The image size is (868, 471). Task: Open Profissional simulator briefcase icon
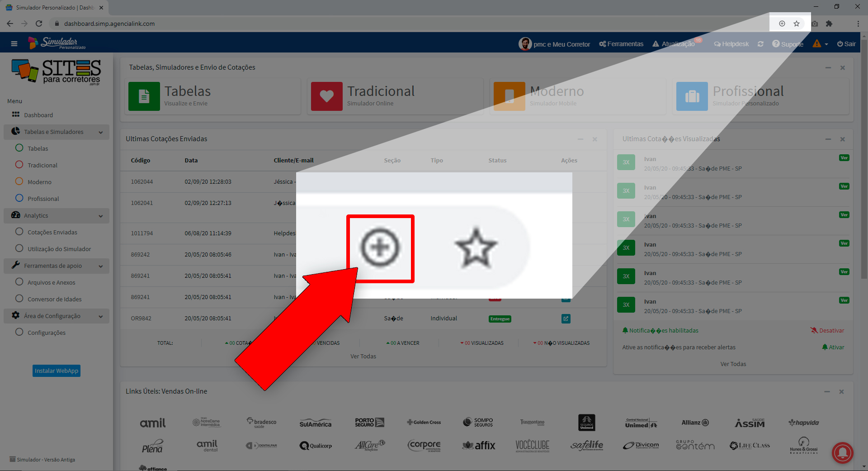point(692,96)
